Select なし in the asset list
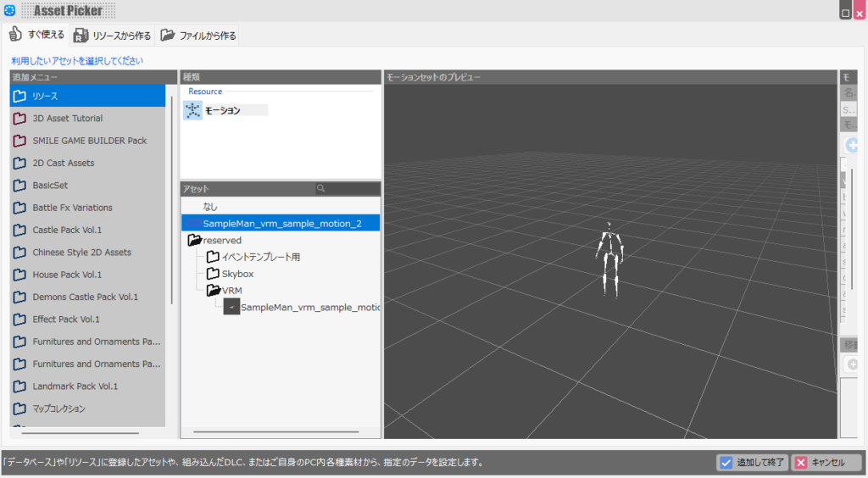Image resolution: width=868 pixels, height=478 pixels. [x=210, y=206]
